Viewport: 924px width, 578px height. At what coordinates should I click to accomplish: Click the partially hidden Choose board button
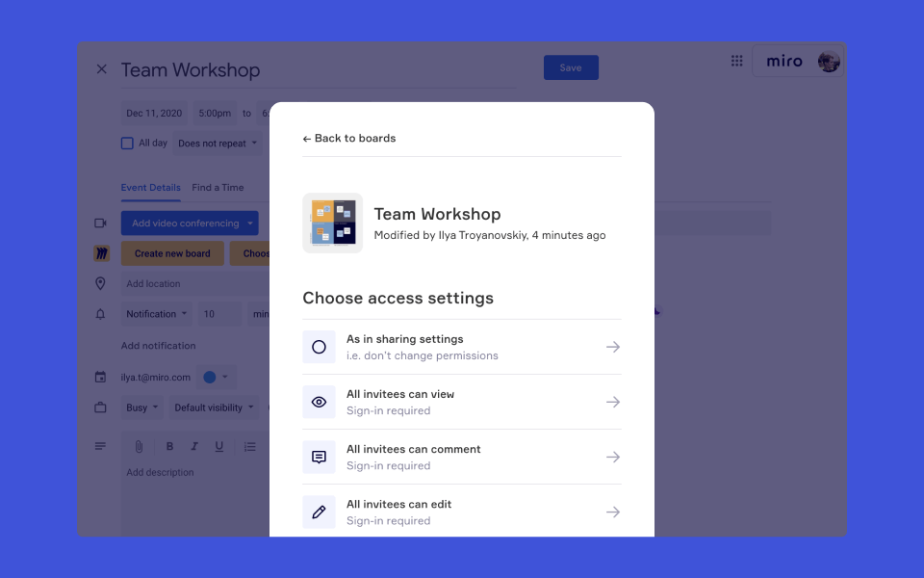tap(250, 253)
